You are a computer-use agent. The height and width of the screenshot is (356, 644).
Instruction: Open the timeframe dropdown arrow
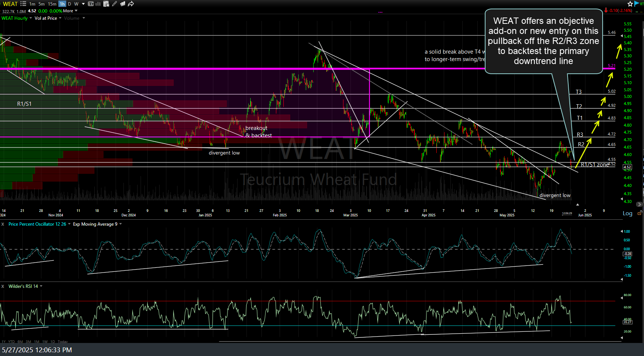point(83,4)
